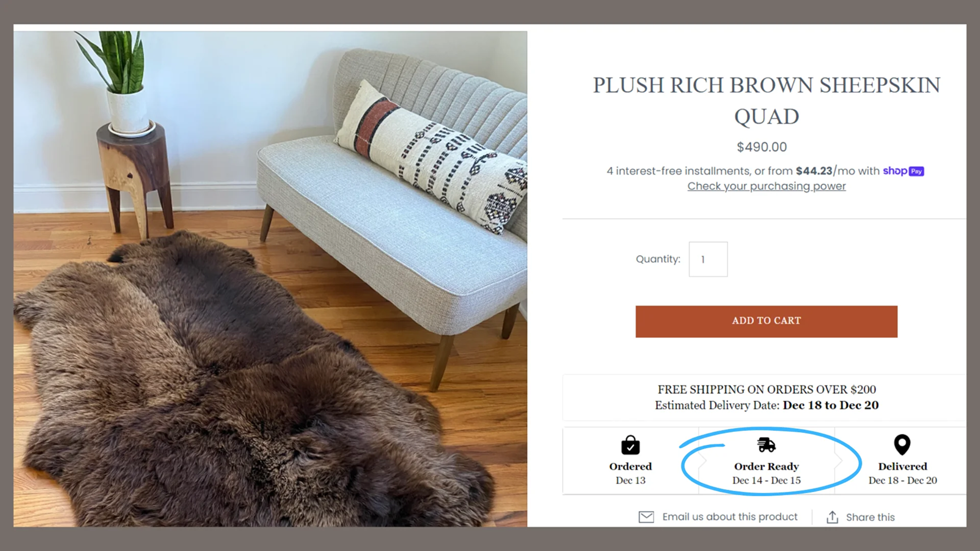Open the Check your purchasing power link
Viewport: 980px width, 551px height.
click(766, 186)
